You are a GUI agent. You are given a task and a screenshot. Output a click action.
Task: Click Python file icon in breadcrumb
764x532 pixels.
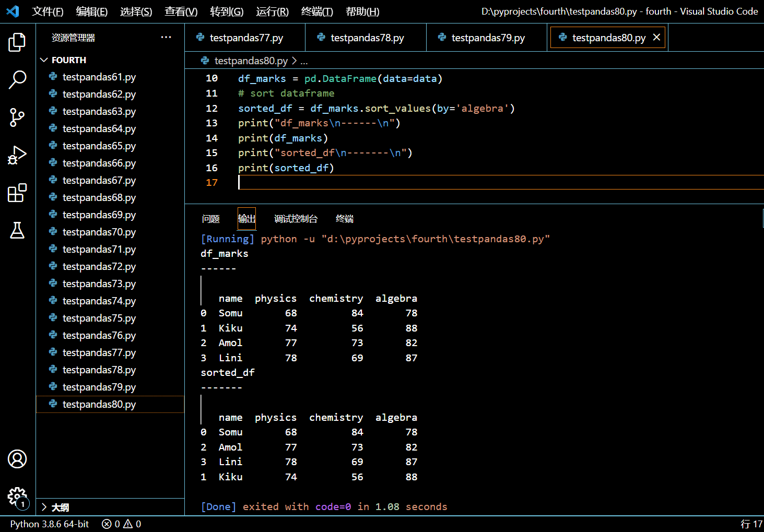205,61
